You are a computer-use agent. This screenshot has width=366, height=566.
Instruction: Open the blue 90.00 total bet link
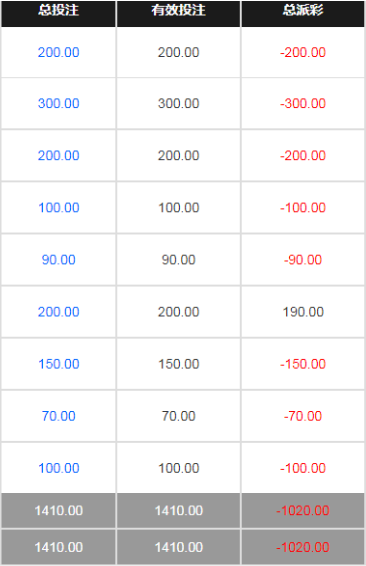[58, 260]
